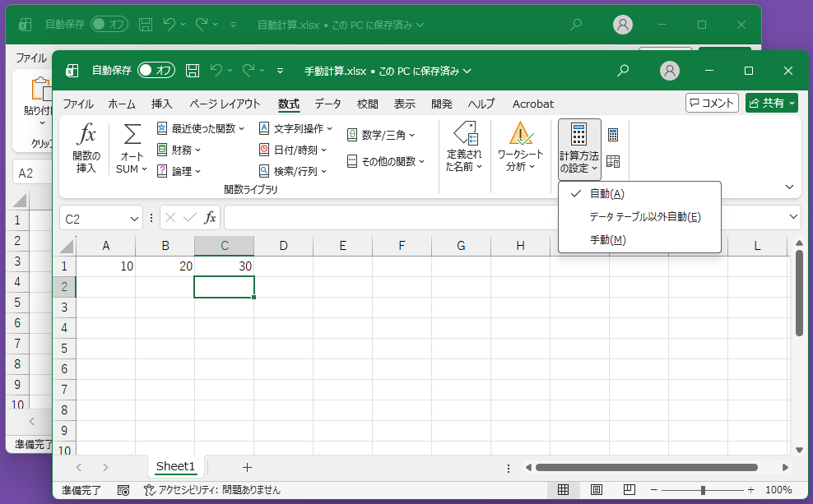Click formula bar fx insert function icon
813x504 pixels.
(210, 218)
